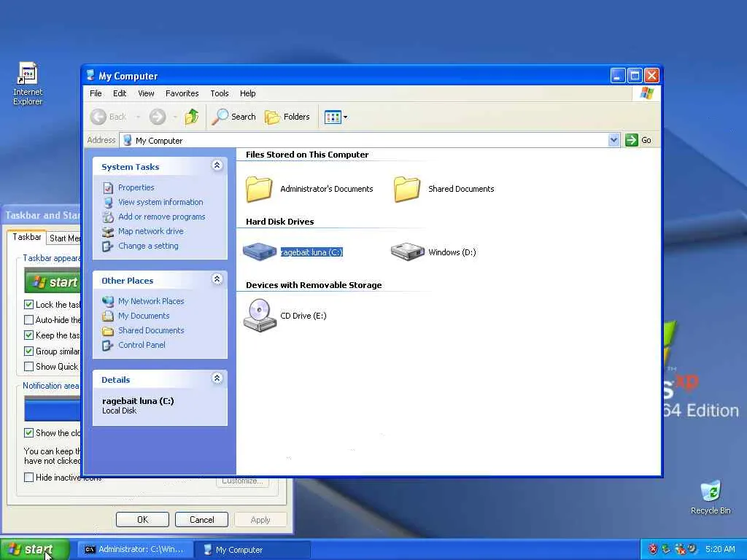Click My Computer taskbar button
The width and height of the screenshot is (747, 560).
[252, 550]
